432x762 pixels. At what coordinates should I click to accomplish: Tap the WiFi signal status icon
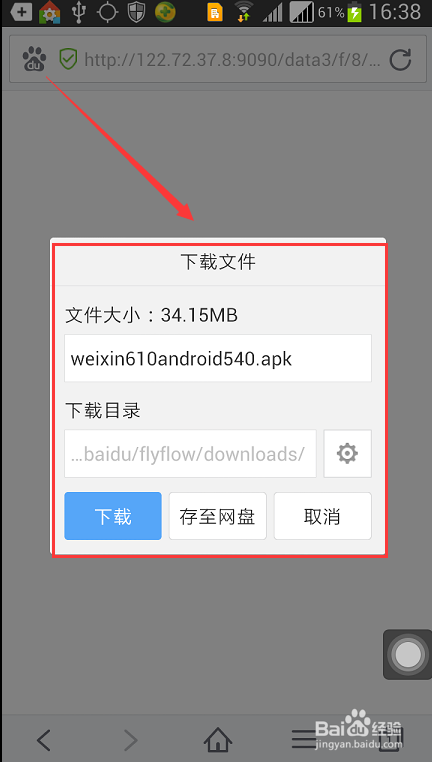[x=243, y=12]
